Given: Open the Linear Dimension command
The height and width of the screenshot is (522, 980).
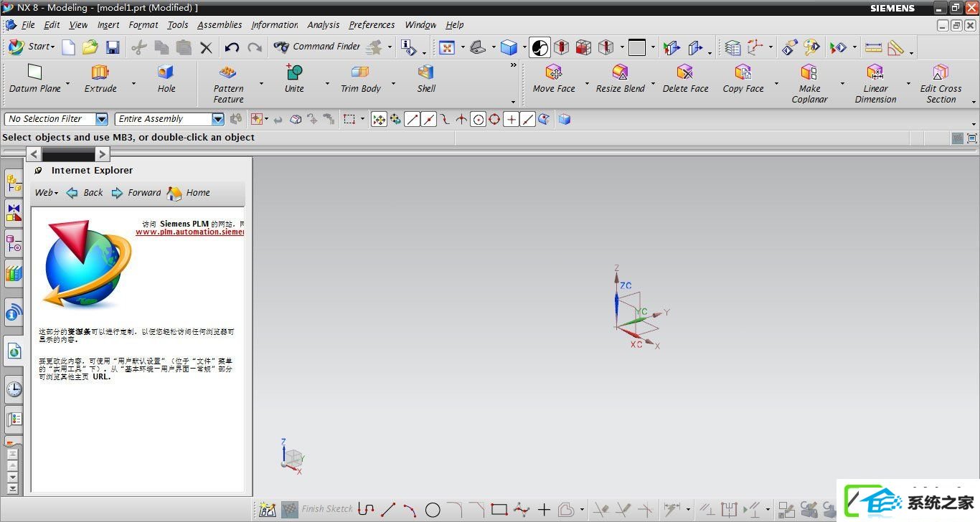Looking at the screenshot, I should click(875, 83).
